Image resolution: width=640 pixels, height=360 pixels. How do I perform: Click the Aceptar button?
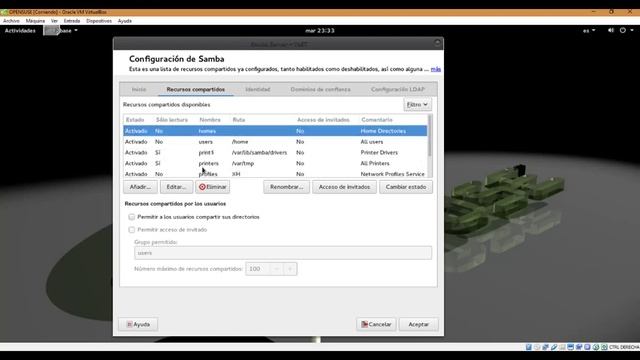419,324
